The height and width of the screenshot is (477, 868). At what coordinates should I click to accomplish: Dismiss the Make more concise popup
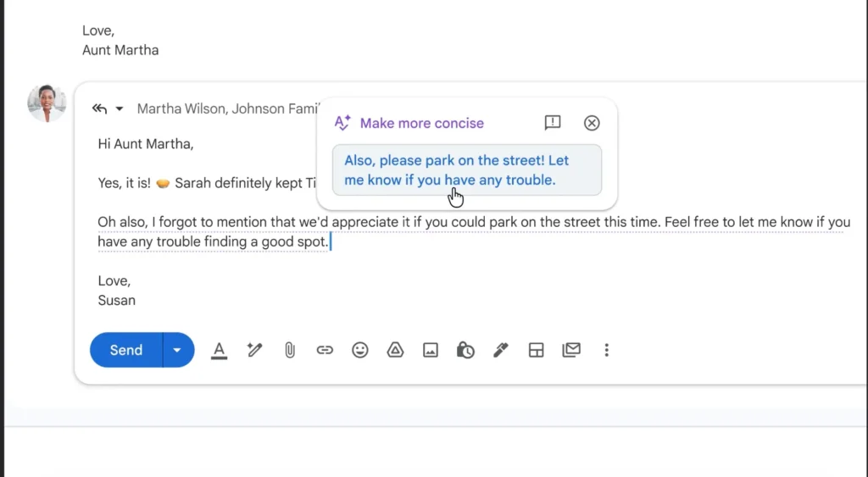point(592,123)
